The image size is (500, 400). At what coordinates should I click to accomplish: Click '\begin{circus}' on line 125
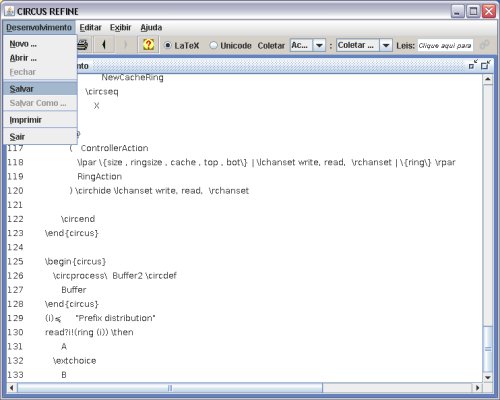pos(75,261)
